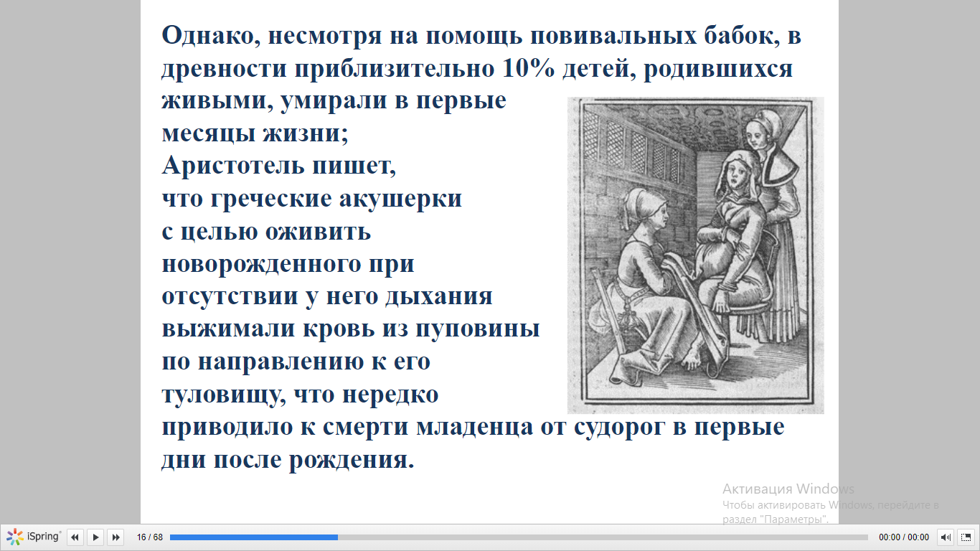Play the presentation
Viewport: 980px width, 551px height.
pyautogui.click(x=95, y=537)
